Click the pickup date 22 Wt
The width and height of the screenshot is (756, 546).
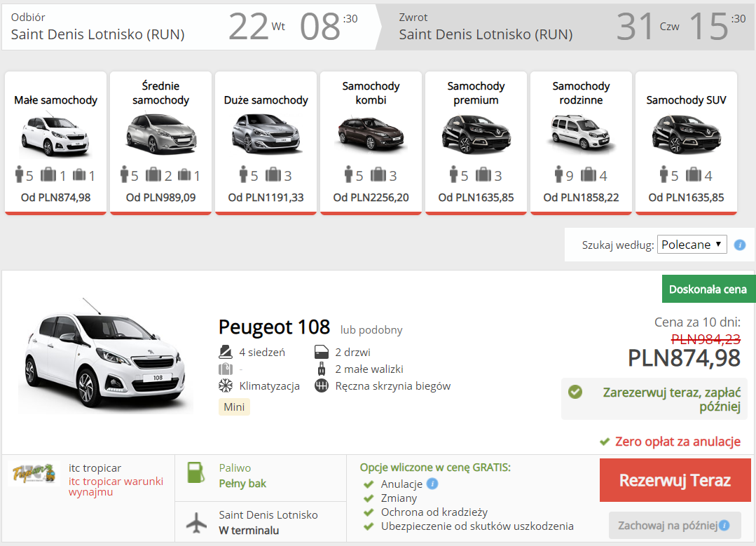coord(257,27)
